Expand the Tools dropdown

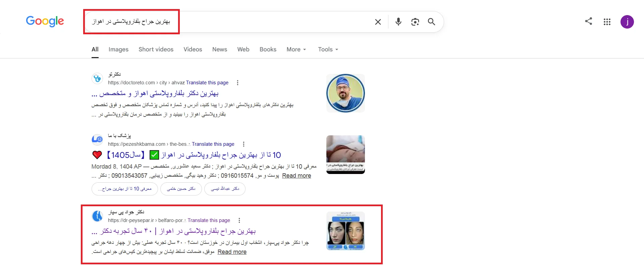tap(328, 49)
